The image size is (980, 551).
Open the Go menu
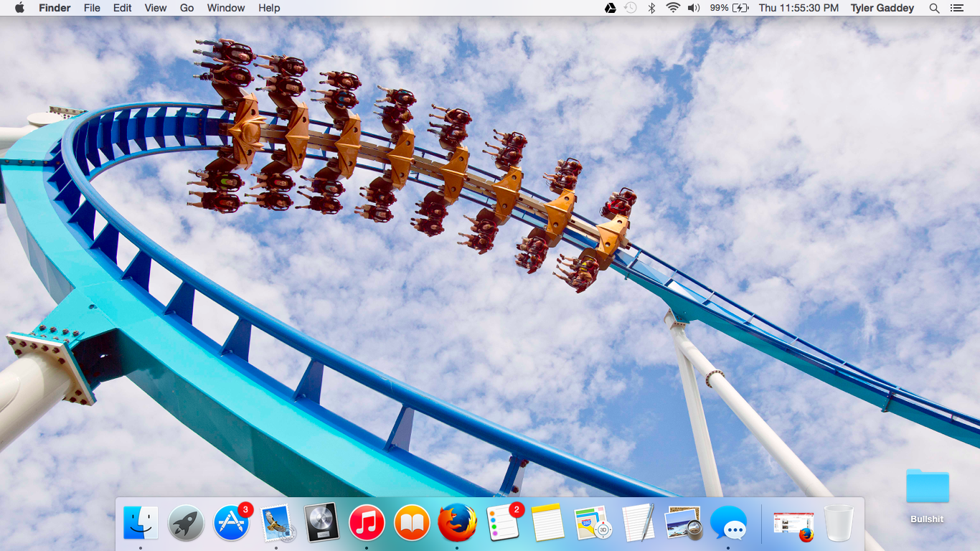187,8
